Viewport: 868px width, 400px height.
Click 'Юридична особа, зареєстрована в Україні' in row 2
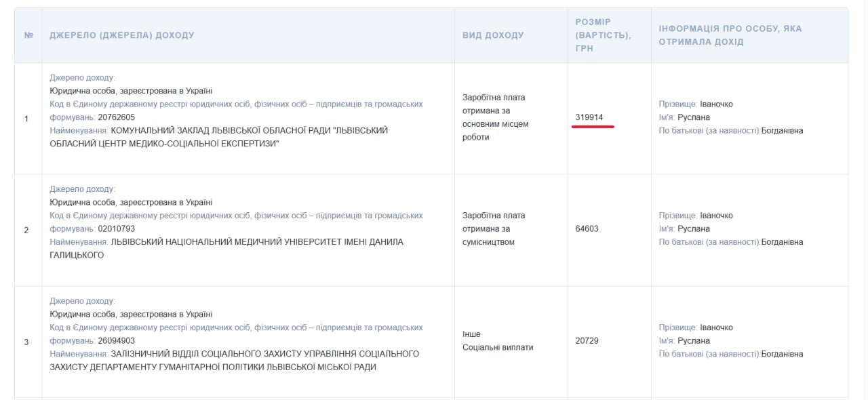131,202
